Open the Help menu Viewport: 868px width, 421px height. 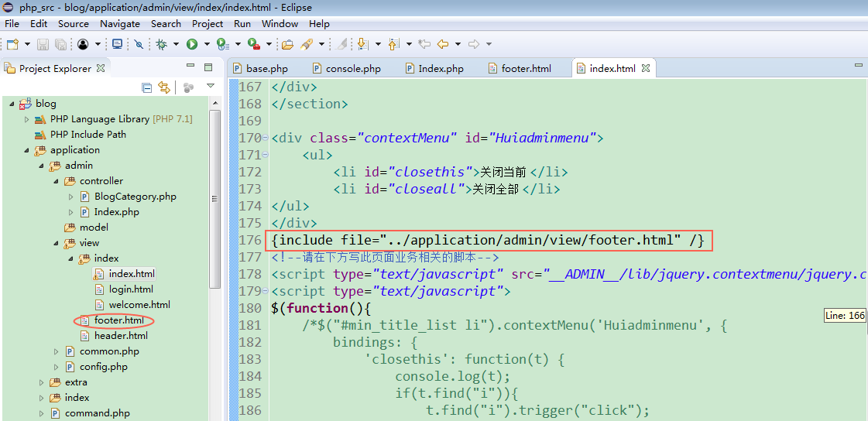[x=320, y=24]
